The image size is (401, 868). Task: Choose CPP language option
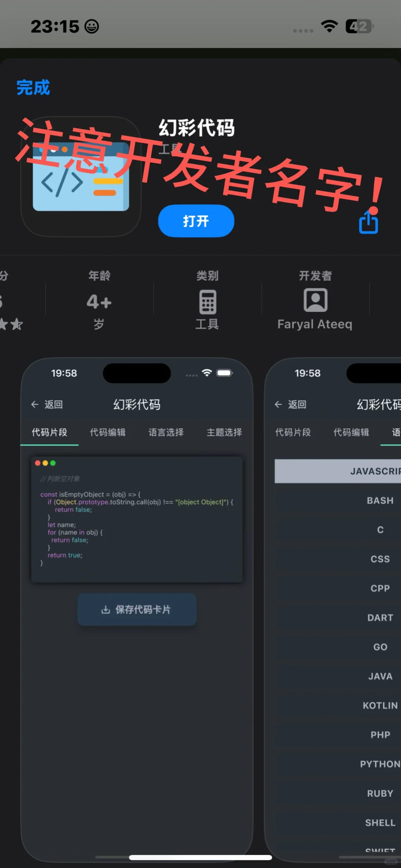click(380, 588)
